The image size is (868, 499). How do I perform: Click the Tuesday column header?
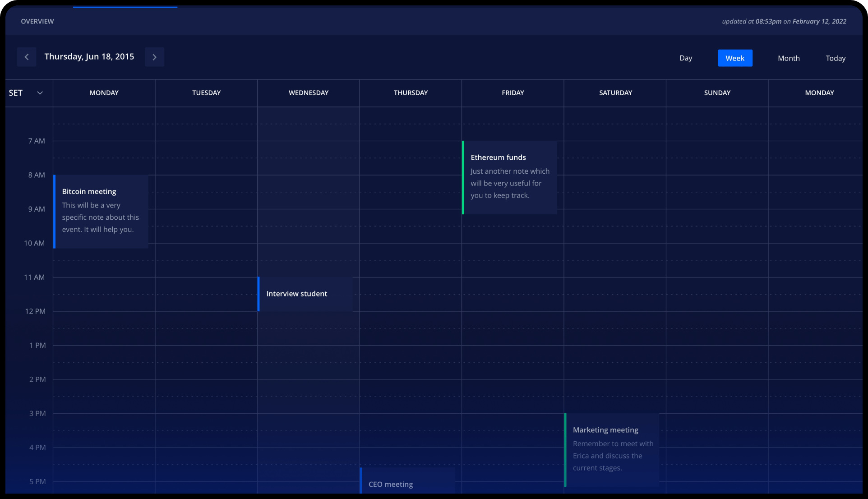[x=206, y=93]
